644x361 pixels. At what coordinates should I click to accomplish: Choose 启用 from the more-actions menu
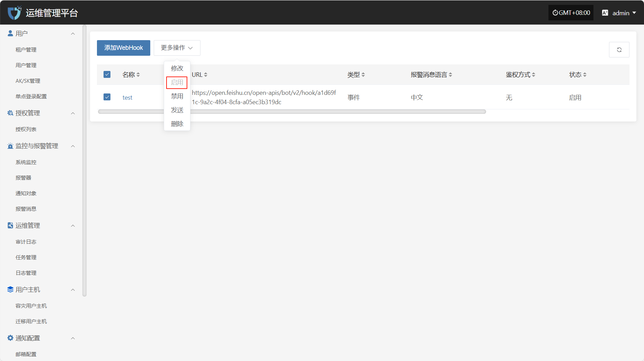[x=177, y=82]
